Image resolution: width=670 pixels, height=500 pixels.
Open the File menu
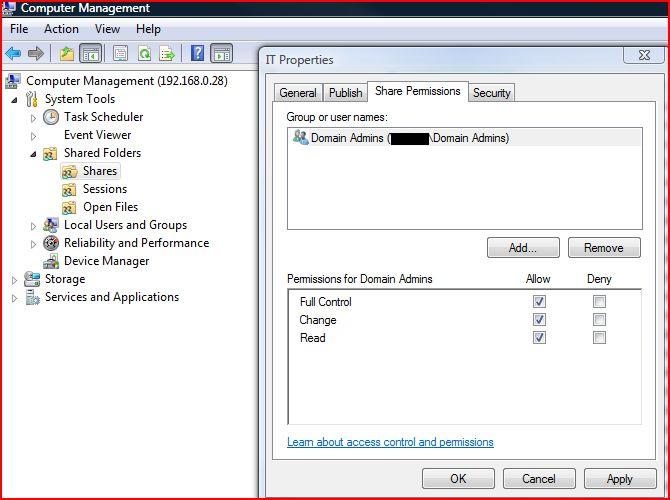(19, 29)
